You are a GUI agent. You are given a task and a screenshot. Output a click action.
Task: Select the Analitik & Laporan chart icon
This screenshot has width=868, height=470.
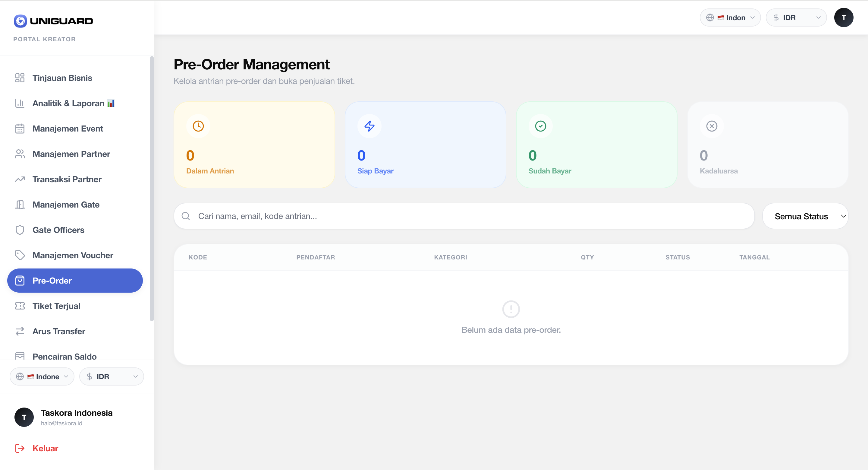[20, 103]
